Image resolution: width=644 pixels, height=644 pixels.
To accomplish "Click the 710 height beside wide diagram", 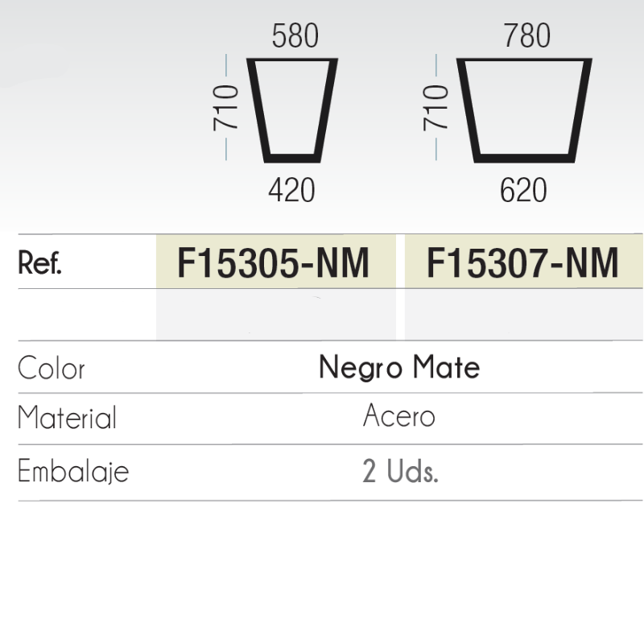I will pos(436,107).
